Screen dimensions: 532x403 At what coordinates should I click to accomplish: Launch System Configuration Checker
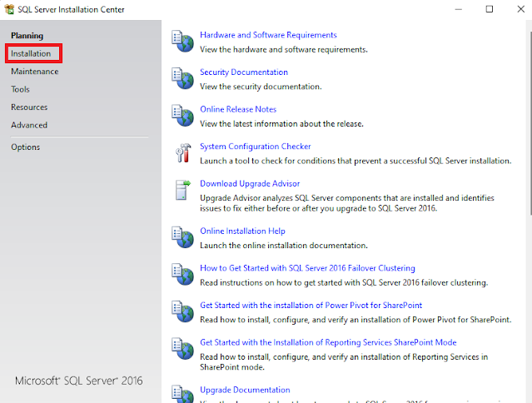coord(255,147)
